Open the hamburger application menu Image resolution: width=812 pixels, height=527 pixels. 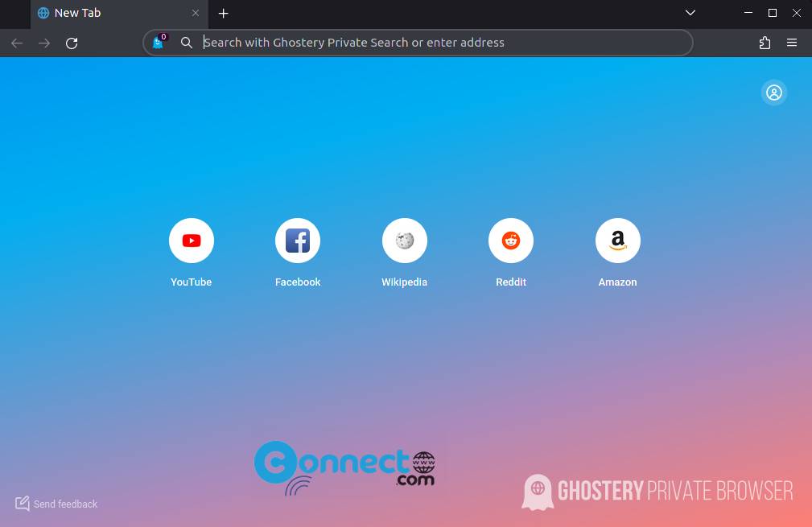pyautogui.click(x=792, y=43)
